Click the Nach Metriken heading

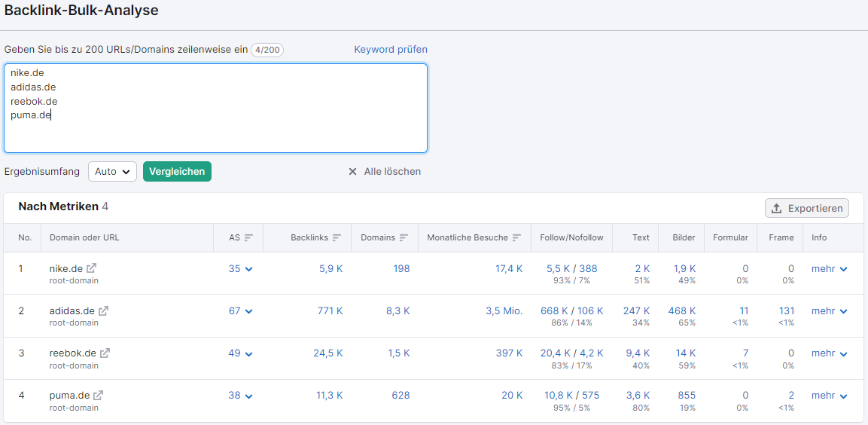click(58, 206)
